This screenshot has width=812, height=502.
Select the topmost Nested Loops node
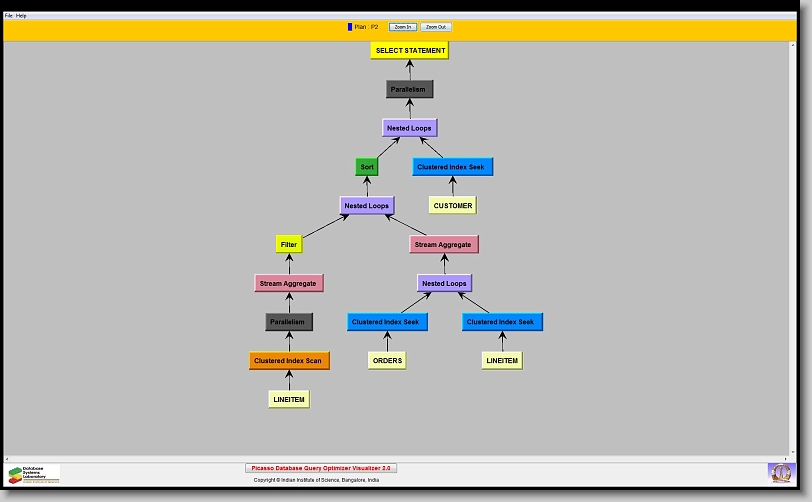409,128
